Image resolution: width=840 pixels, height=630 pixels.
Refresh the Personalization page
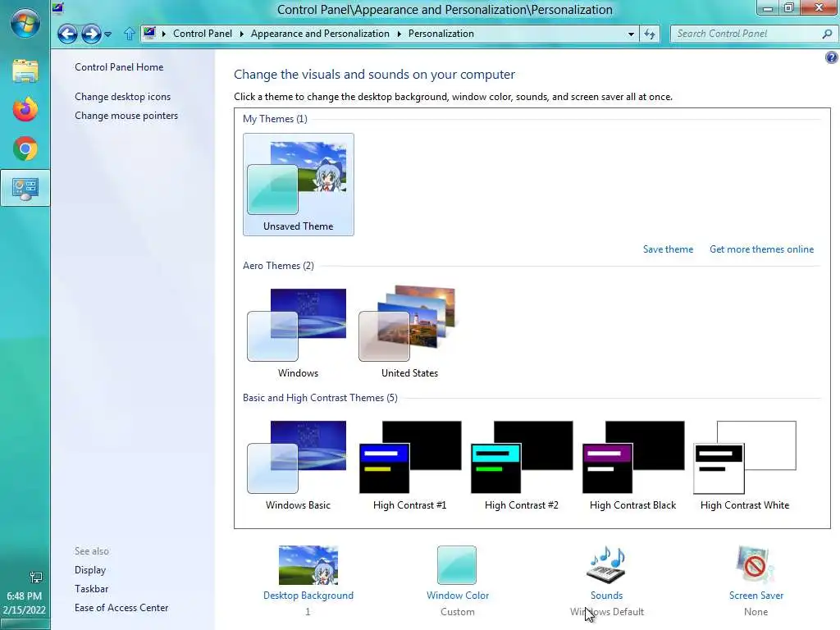click(x=650, y=34)
